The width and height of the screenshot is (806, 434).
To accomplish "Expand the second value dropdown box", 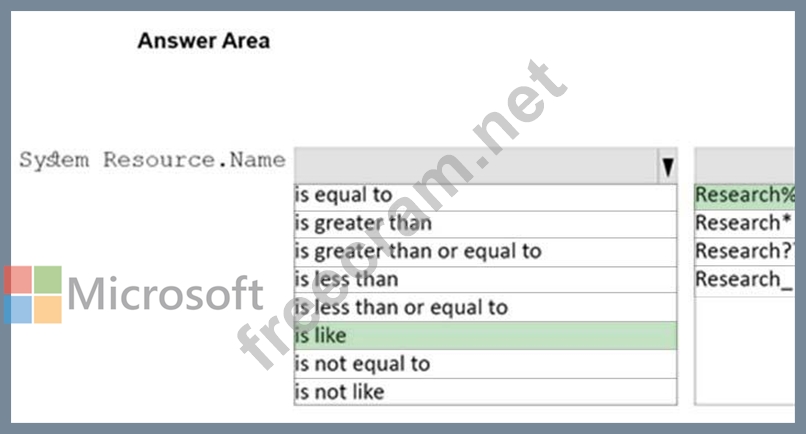I will click(x=745, y=166).
